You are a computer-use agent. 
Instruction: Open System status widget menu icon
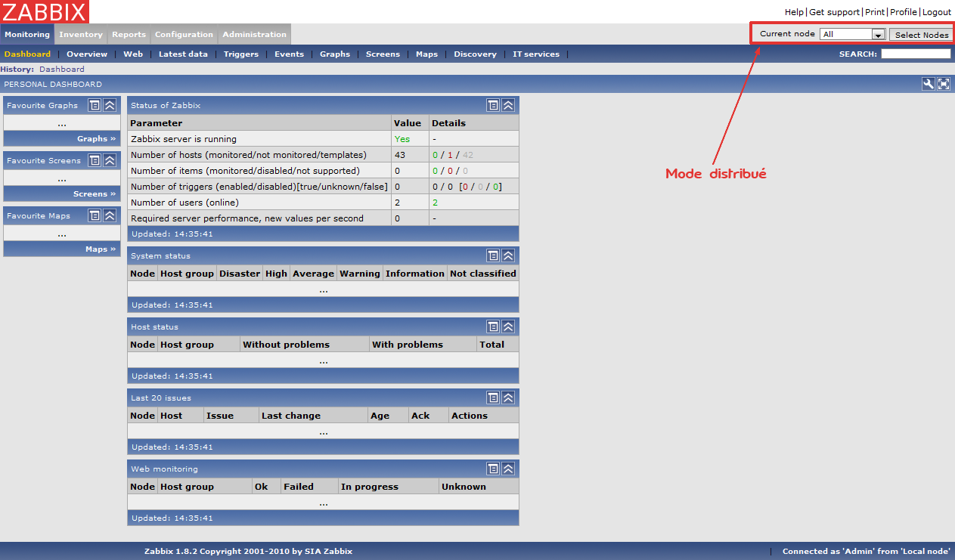click(x=493, y=256)
